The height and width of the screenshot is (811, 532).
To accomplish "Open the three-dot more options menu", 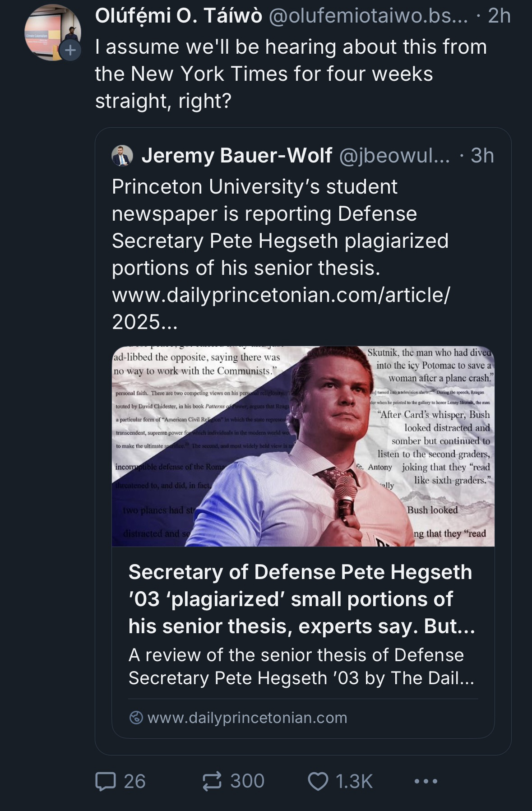I will pyautogui.click(x=426, y=781).
